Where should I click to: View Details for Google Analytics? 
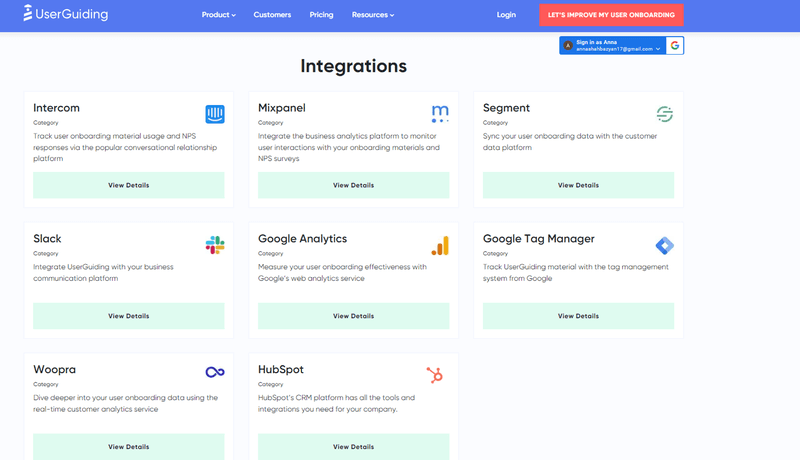(354, 316)
